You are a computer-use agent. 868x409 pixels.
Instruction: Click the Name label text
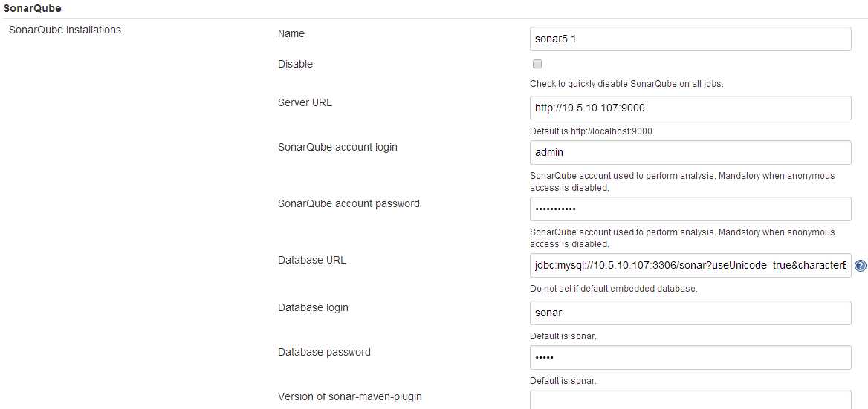(291, 33)
